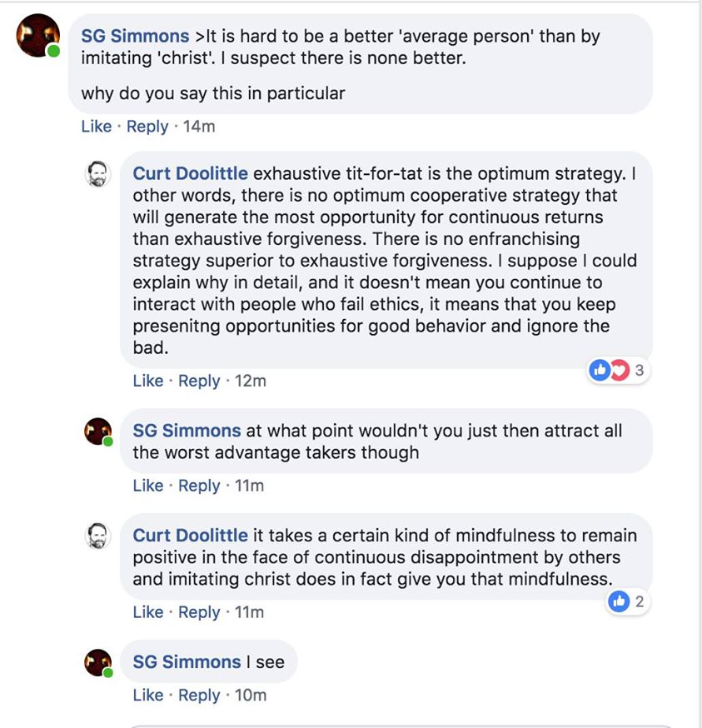Reply to SG Simmons' 11m comment
This screenshot has width=702, height=728.
click(199, 486)
